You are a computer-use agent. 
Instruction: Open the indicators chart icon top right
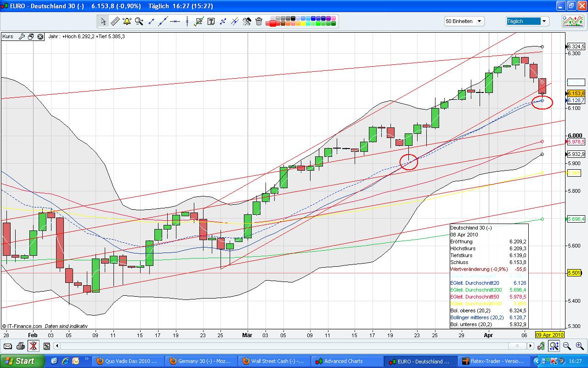tap(573, 21)
